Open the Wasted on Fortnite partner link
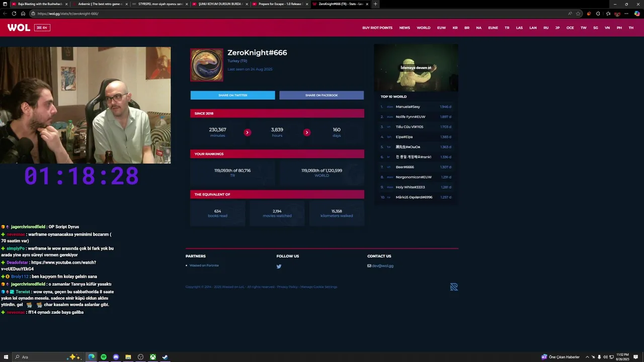The image size is (644, 362). pos(204,265)
